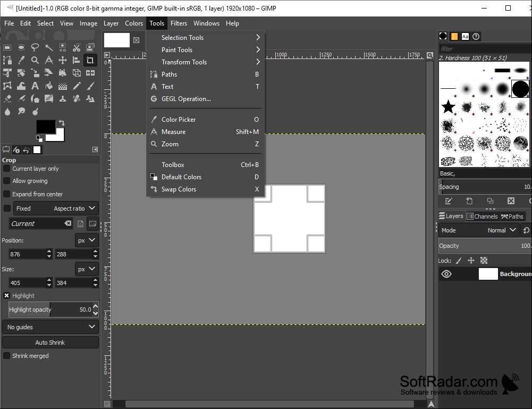Choose the Heal bandage tool
This screenshot has width=532, height=409.
pyautogui.click(x=77, y=99)
